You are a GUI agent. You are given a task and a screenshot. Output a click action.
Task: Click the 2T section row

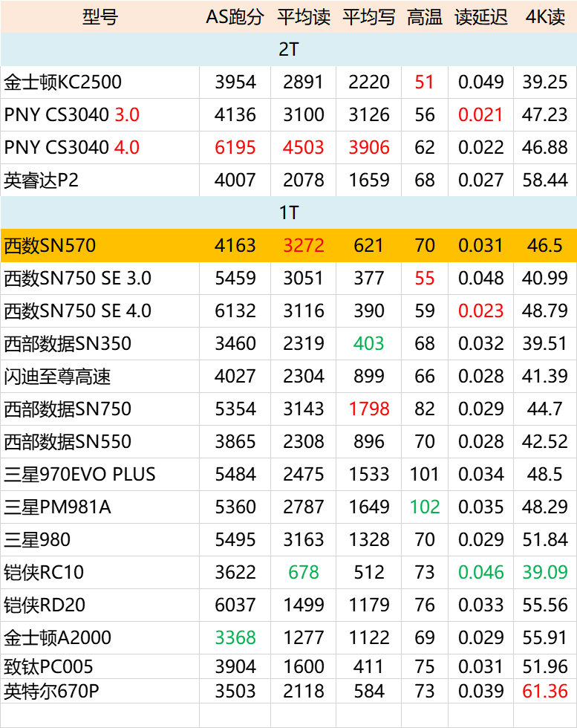[x=288, y=49]
